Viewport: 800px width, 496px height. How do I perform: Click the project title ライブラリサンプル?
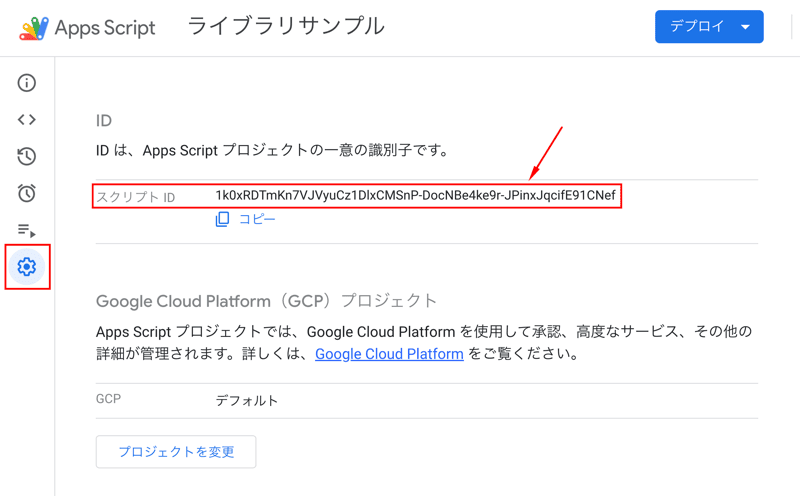286,27
